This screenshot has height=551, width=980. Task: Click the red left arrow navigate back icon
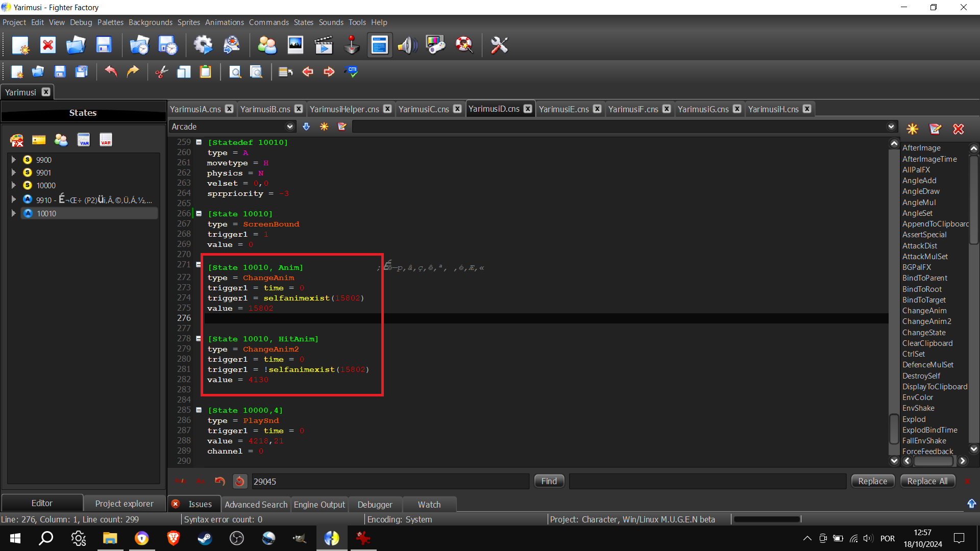[x=307, y=72]
